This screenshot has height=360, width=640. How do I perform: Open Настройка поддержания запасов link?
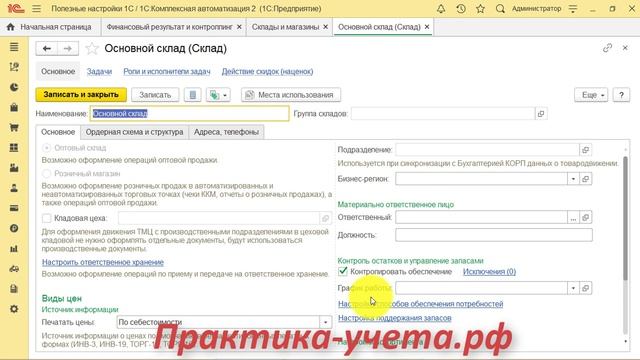[x=395, y=318]
